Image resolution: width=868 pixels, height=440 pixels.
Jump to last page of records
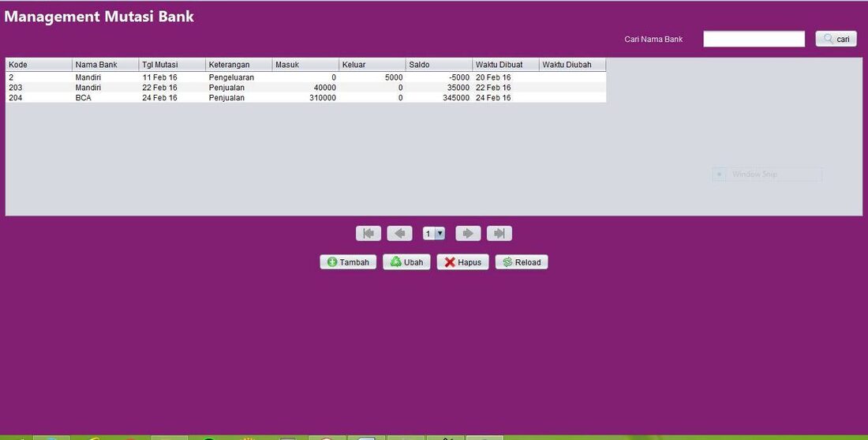(x=499, y=233)
